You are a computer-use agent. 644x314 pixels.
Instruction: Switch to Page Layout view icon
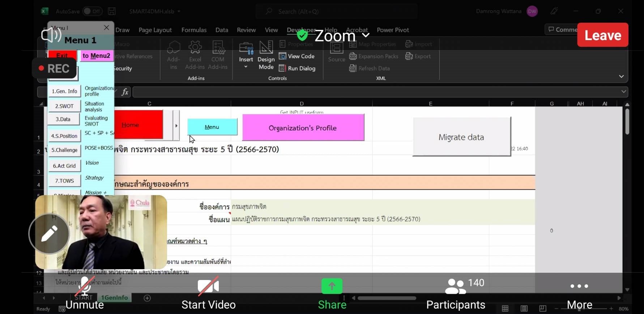(524, 309)
